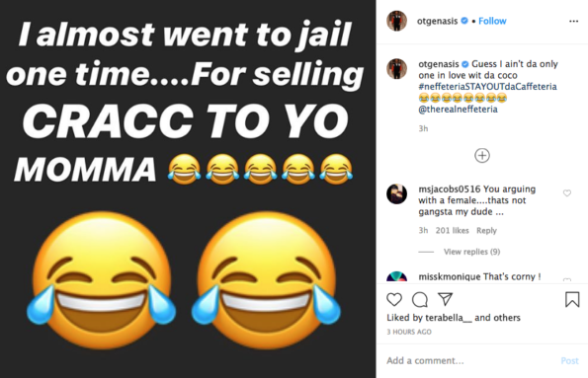Open the #neffeteriaSTAYOUTdaCaffeteria hashtag
588x378 pixels.
(x=487, y=87)
